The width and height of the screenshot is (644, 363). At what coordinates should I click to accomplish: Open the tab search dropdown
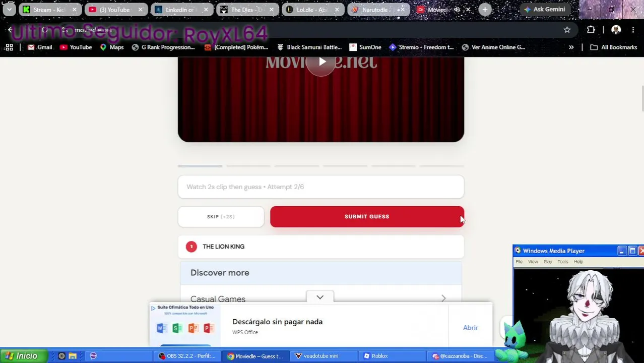click(x=9, y=10)
